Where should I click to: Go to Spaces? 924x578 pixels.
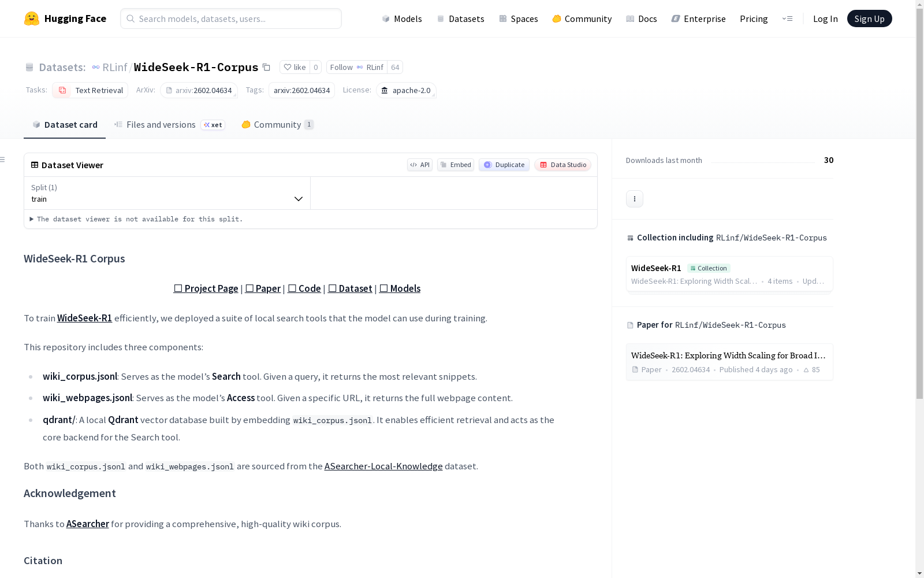pos(519,18)
